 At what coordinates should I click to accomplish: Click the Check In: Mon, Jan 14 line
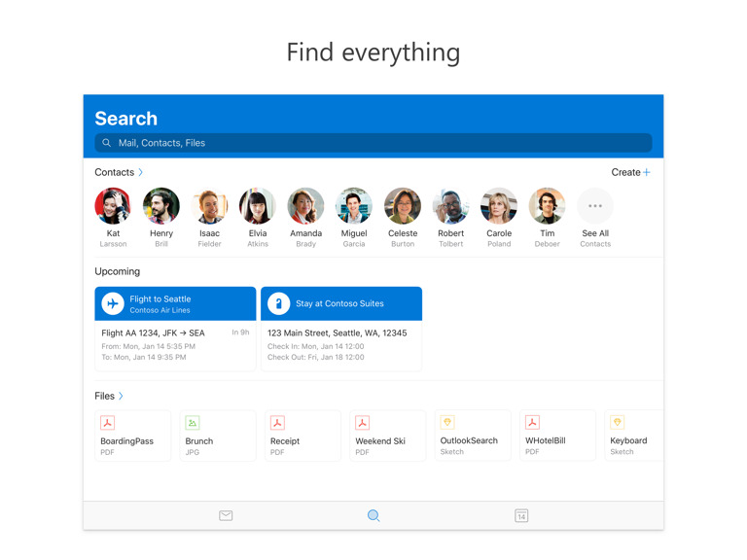(x=315, y=346)
